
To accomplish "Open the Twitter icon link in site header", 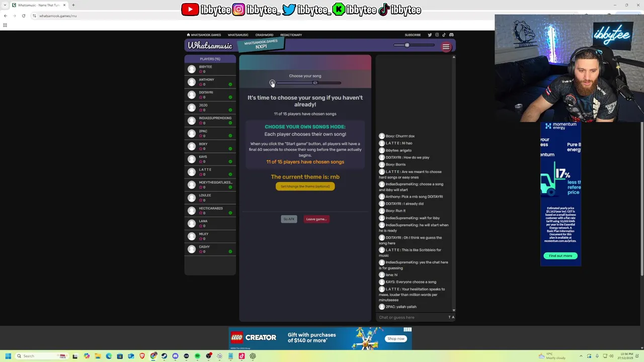I will point(430,35).
